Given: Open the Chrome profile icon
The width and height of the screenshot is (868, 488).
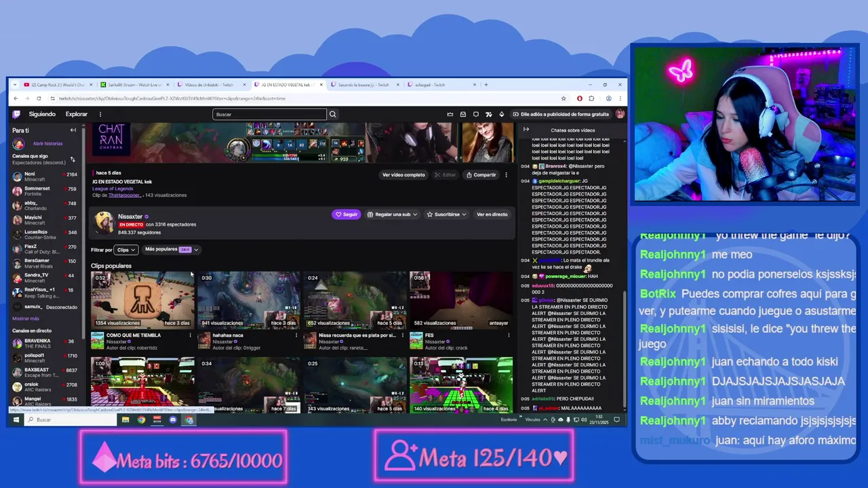Looking at the screenshot, I should tap(608, 98).
